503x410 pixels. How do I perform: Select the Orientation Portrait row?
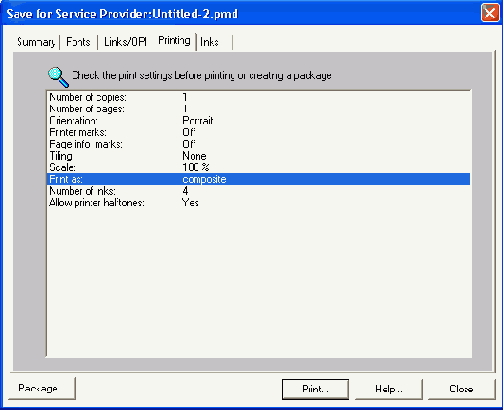pos(258,121)
